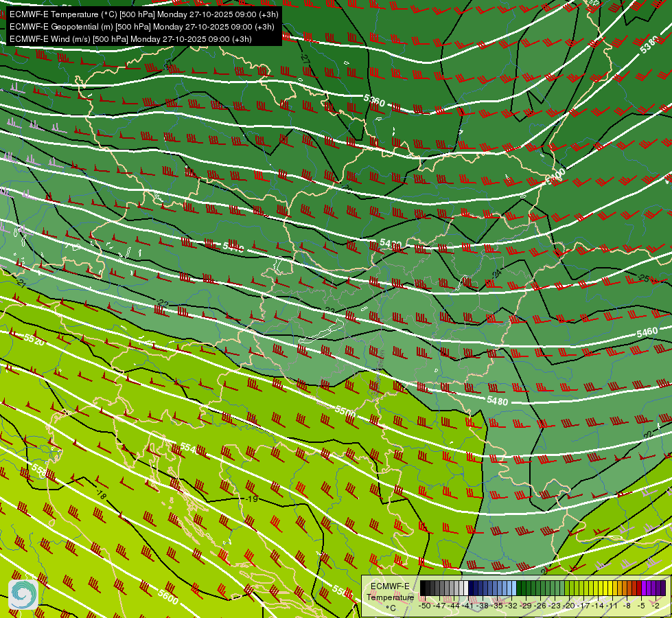Viewport: 672px width, 618px height.
Task: Click the 5600 geopotential contour label
Action: 168,596
